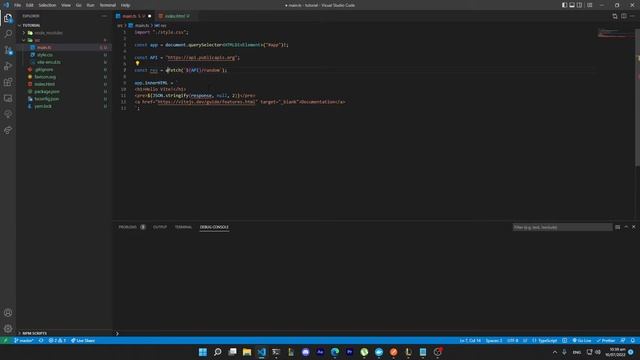This screenshot has height=360, width=640.
Task: Click the Live Share status bar button
Action: 83,340
